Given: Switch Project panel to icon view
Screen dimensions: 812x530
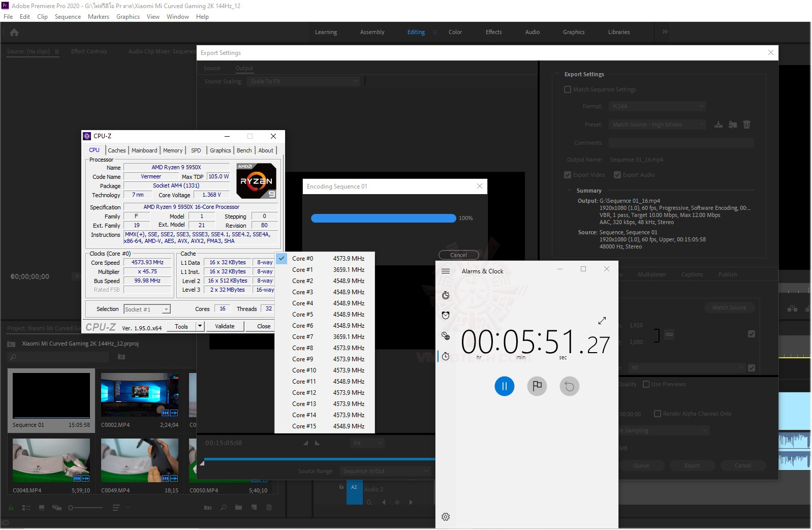Looking at the screenshot, I should point(41,508).
